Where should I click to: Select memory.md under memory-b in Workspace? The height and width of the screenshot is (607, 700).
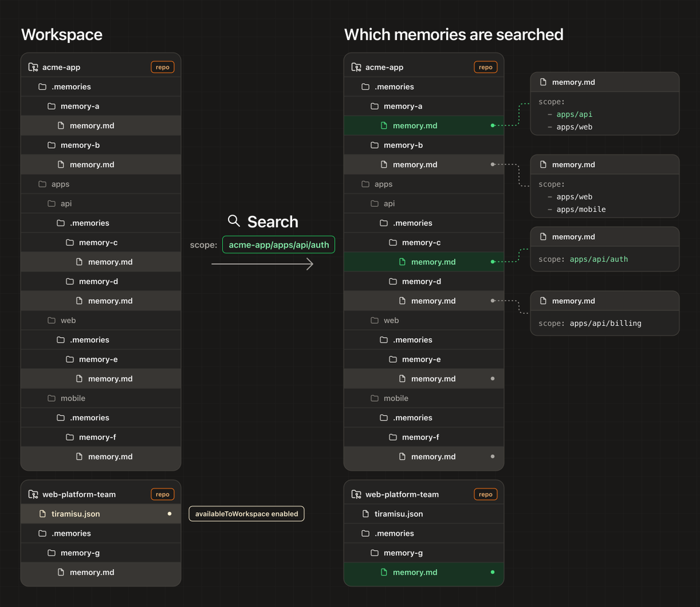click(101, 164)
